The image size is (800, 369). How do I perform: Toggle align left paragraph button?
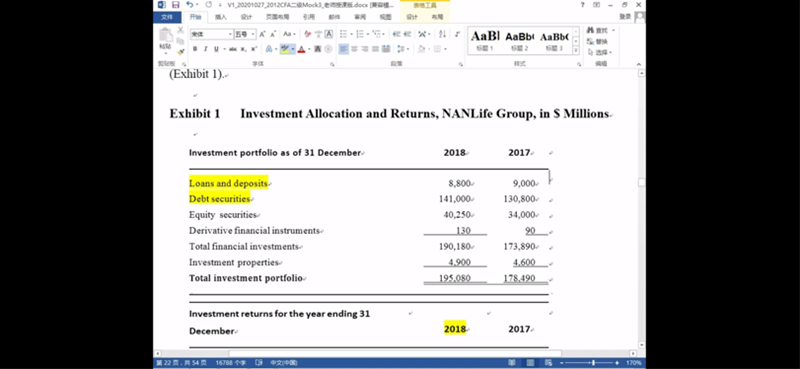pyautogui.click(x=343, y=49)
